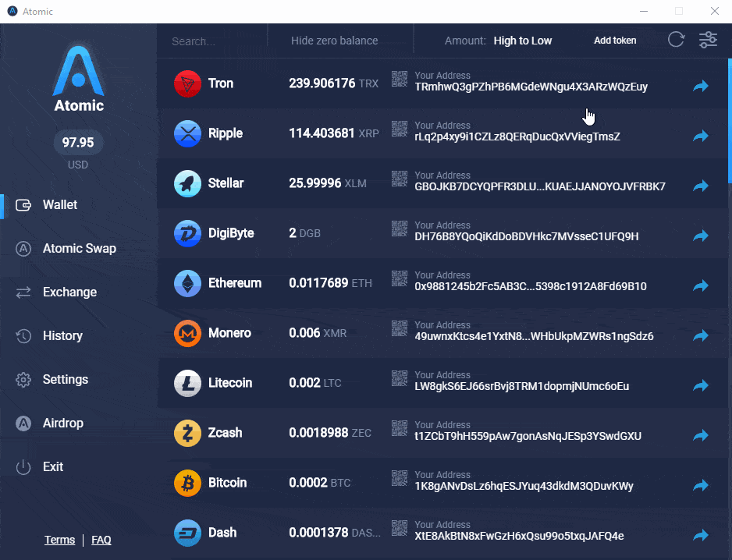Click the coin list scrollbar thumb

730,122
